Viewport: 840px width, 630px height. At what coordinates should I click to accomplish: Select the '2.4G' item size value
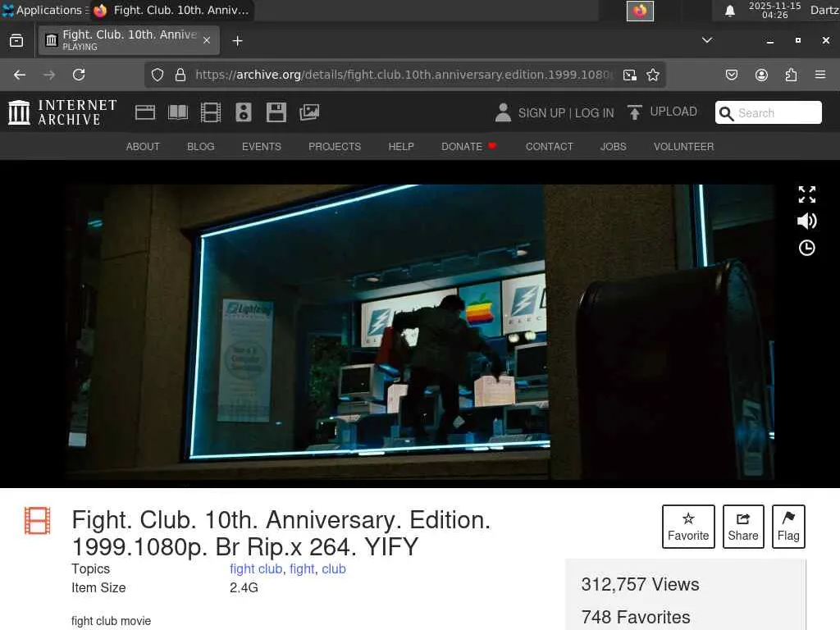pyautogui.click(x=244, y=587)
